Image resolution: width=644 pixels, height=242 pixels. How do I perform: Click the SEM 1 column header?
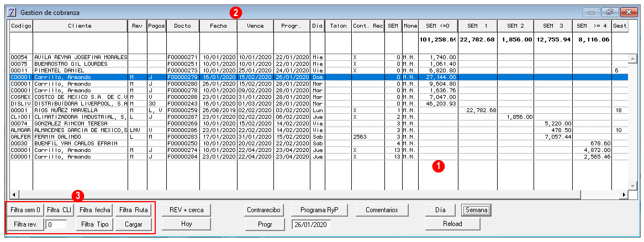[478, 26]
